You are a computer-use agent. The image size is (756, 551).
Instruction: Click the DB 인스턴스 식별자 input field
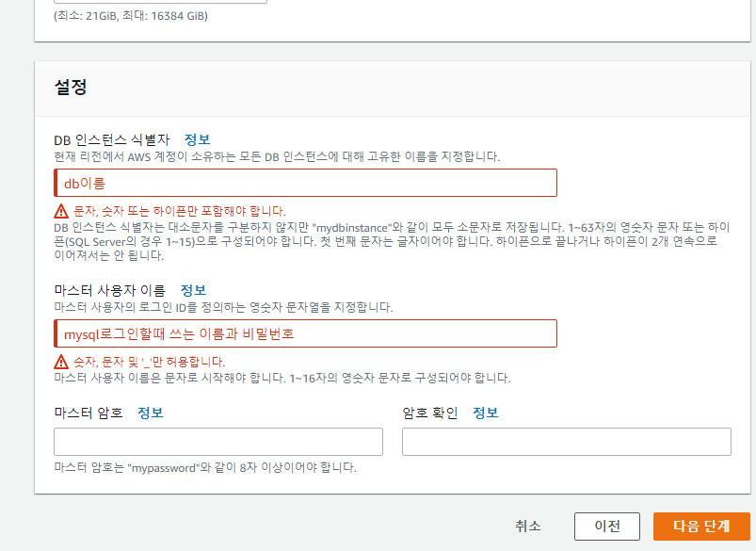[x=306, y=183]
